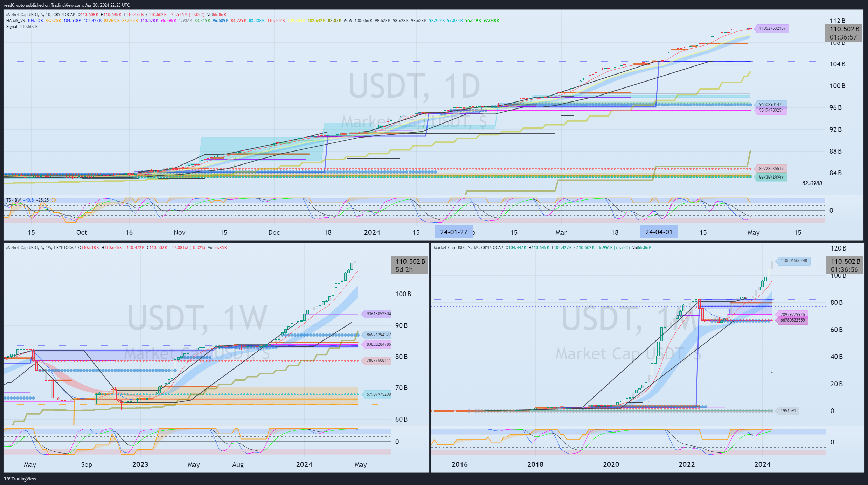Click the weekly price box showing 5d 2h
This screenshot has width=868, height=485.
click(409, 266)
